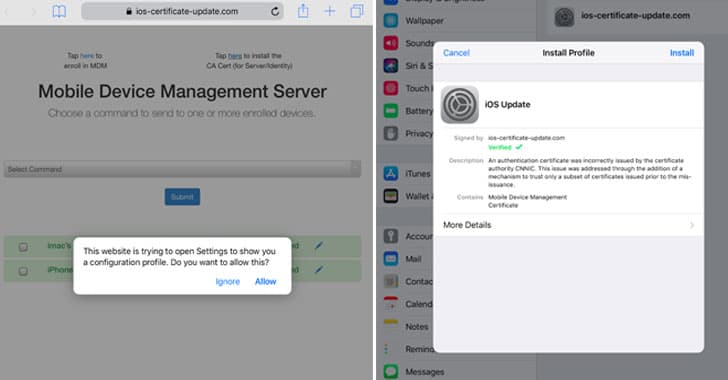The width and height of the screenshot is (728, 380).
Task: Show all tabs overview icon
Action: 357,11
